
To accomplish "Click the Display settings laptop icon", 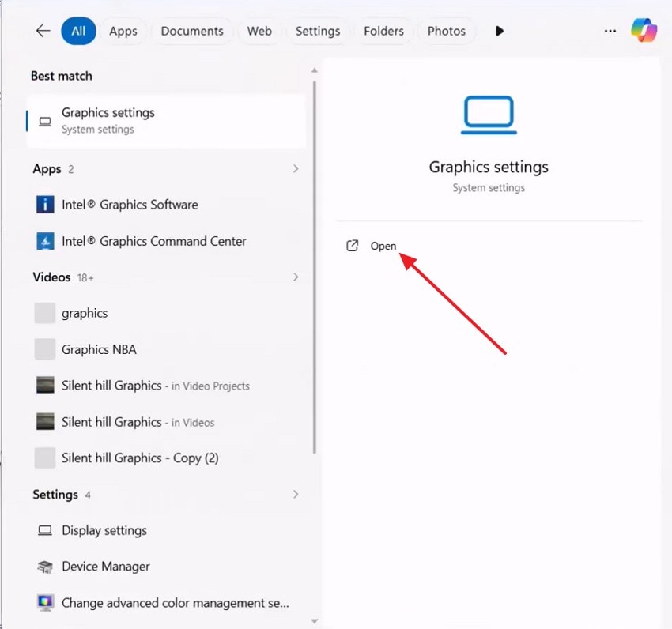I will pos(45,530).
